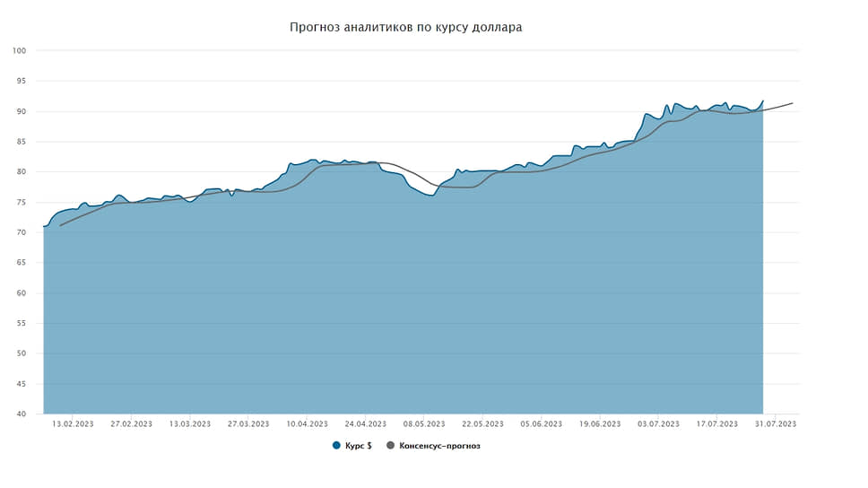
Task: Click the x-axis date label 22.05.2023
Action: 482,423
